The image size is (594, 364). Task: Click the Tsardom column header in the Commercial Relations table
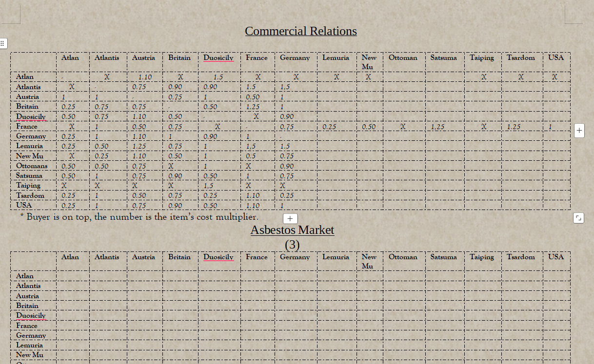[x=521, y=57]
